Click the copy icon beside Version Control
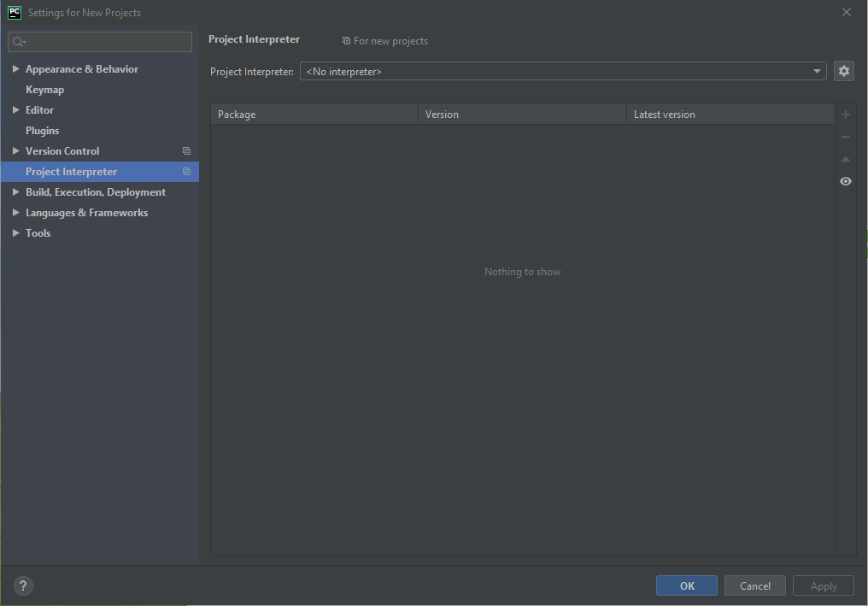 pos(186,151)
